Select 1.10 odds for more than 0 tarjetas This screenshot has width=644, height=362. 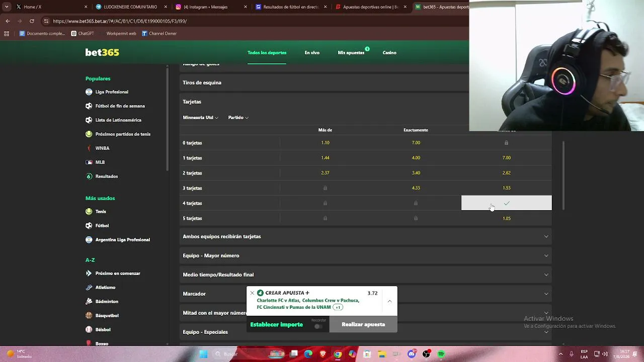[x=325, y=143]
